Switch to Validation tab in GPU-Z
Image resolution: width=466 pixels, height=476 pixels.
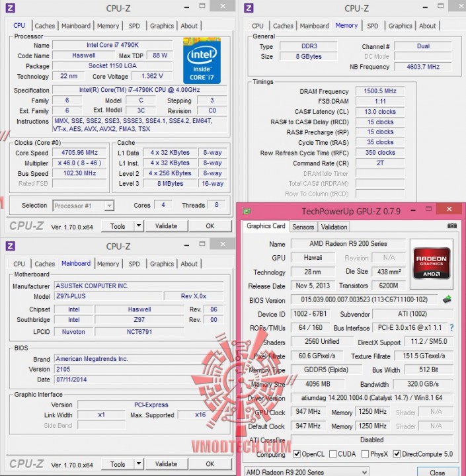334,227
